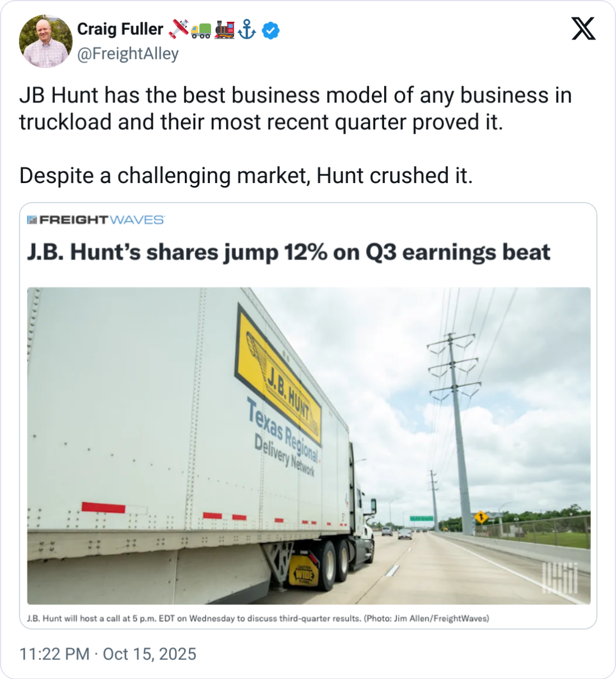This screenshot has height=679, width=616.
Task: Click the yellow diamond road sign
Action: (x=480, y=517)
